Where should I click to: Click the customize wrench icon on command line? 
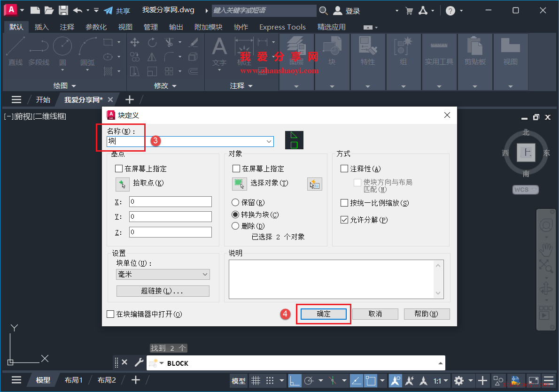(x=139, y=363)
